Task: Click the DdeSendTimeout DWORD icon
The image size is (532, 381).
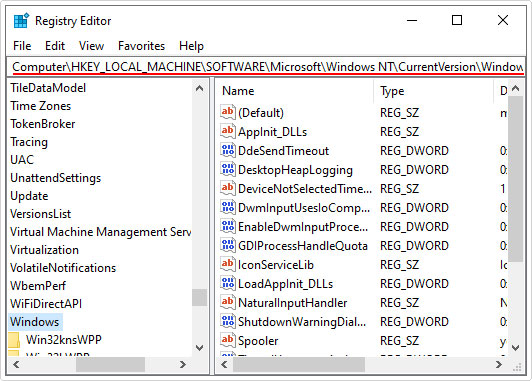Action: click(228, 150)
